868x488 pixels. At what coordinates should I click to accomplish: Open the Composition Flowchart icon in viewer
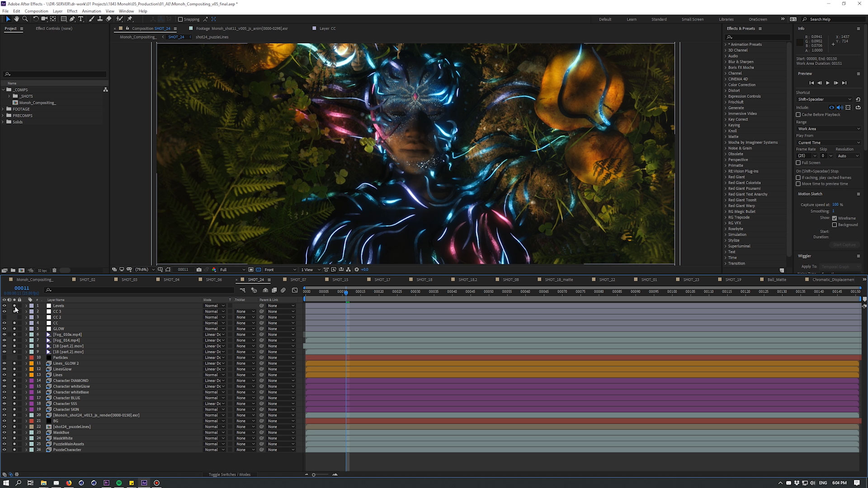point(348,270)
